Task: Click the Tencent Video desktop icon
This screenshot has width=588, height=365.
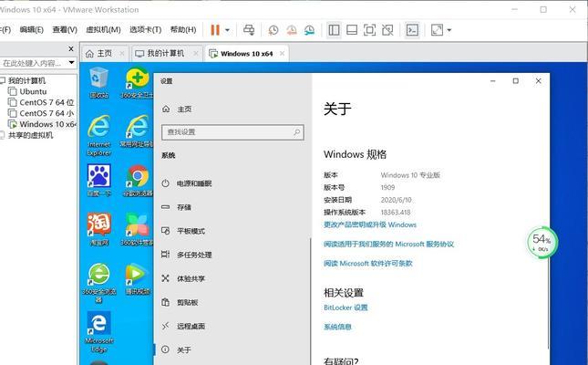Action: click(x=137, y=278)
